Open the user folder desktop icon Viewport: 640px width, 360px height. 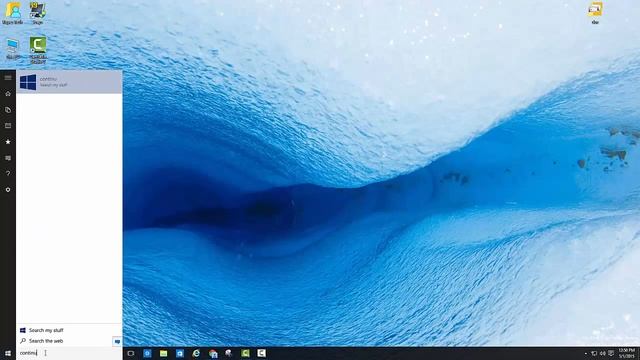[13, 13]
